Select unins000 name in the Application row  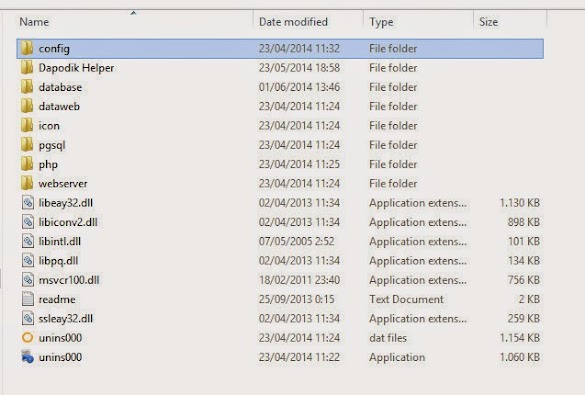[x=60, y=357]
